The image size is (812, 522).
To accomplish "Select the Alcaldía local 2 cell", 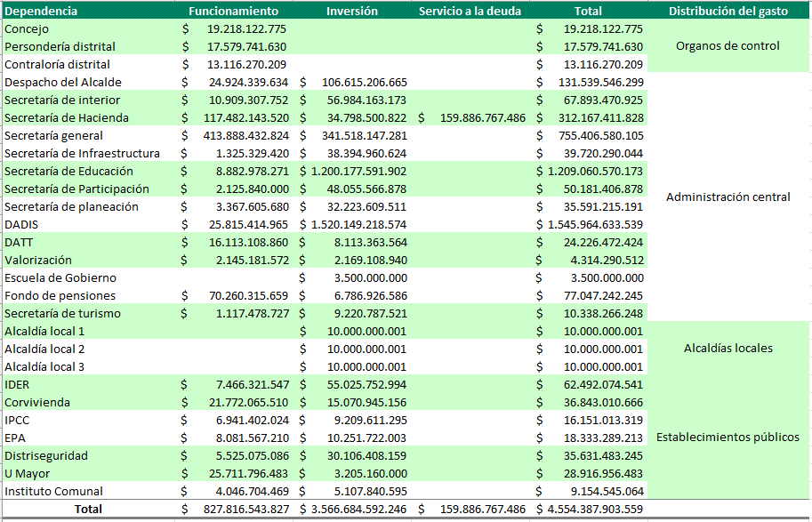I will tap(44, 349).
